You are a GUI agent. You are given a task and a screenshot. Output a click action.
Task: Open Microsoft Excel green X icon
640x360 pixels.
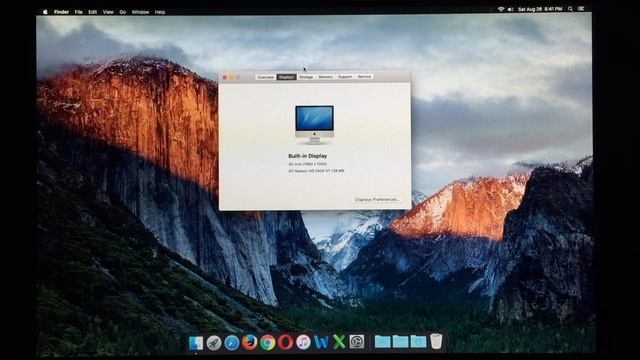[339, 342]
